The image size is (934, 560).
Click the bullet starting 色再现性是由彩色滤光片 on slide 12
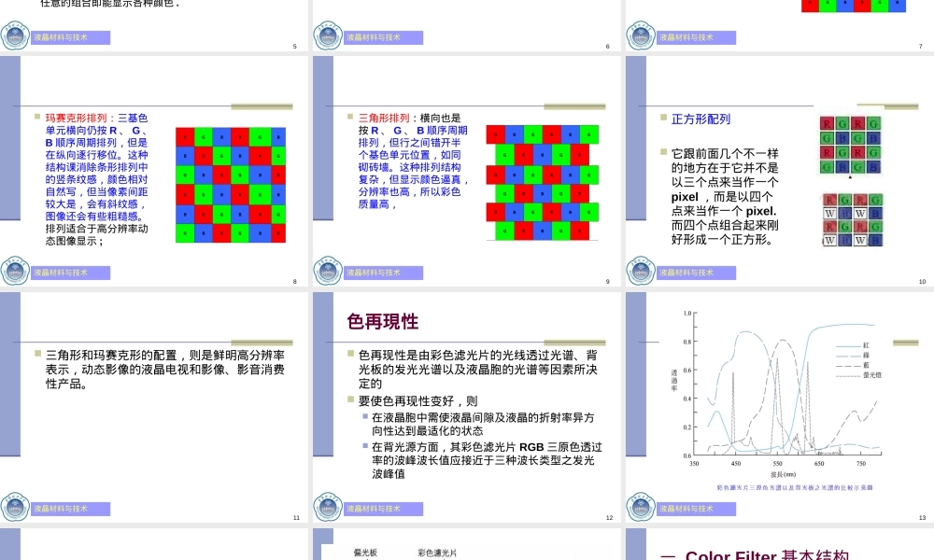pos(477,370)
